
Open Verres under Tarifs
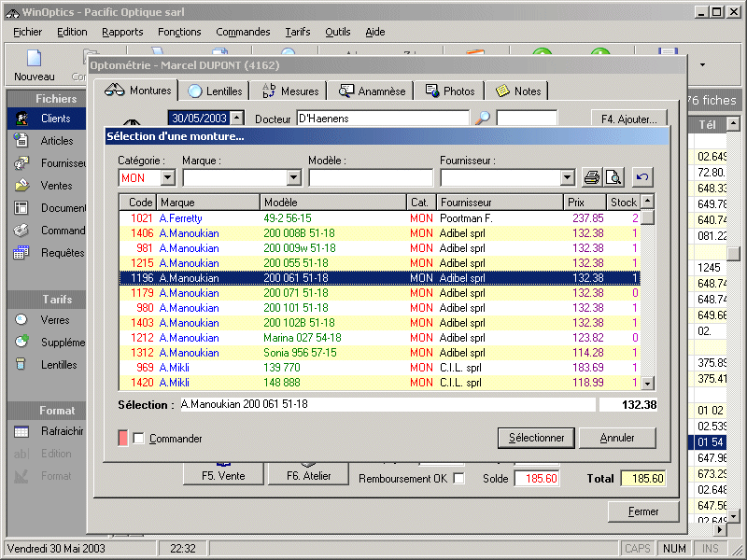point(54,320)
